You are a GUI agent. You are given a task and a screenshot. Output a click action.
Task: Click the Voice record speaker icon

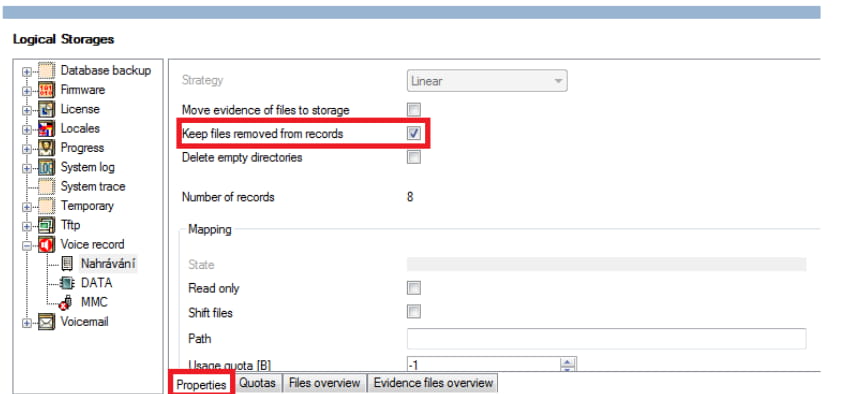click(47, 245)
